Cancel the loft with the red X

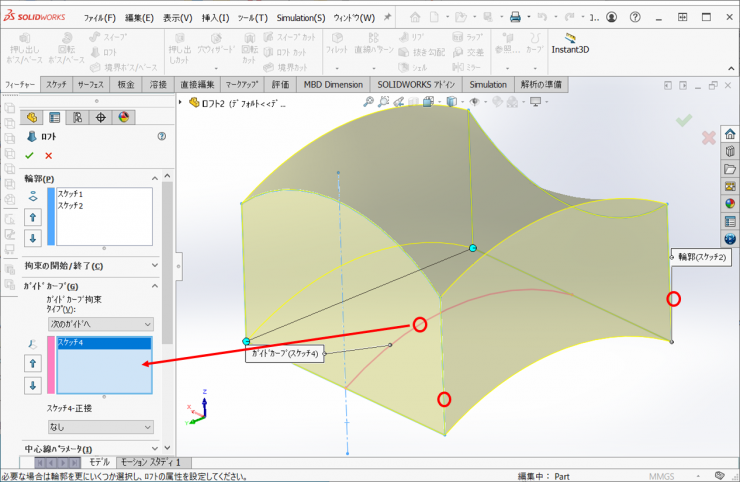click(x=48, y=155)
